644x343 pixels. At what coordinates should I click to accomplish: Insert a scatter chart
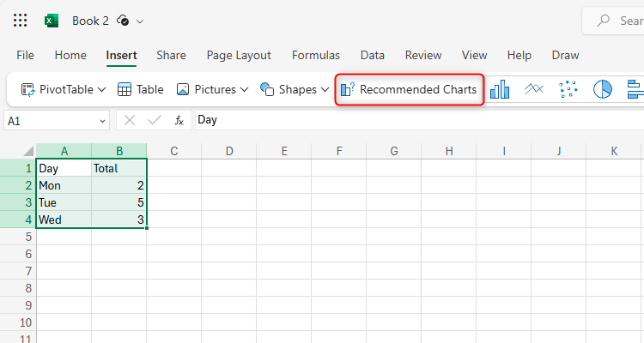point(568,89)
